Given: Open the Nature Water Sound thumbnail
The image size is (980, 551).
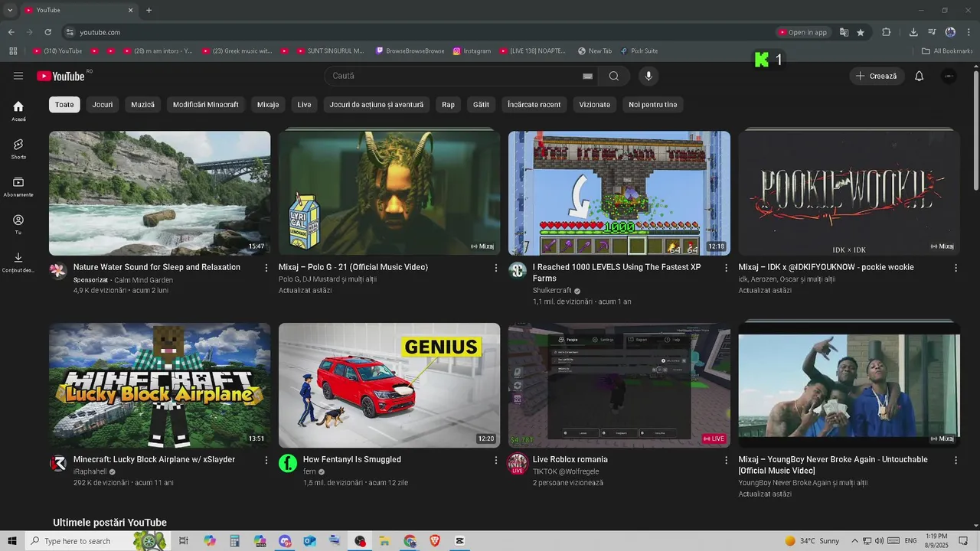Looking at the screenshot, I should 159,193.
